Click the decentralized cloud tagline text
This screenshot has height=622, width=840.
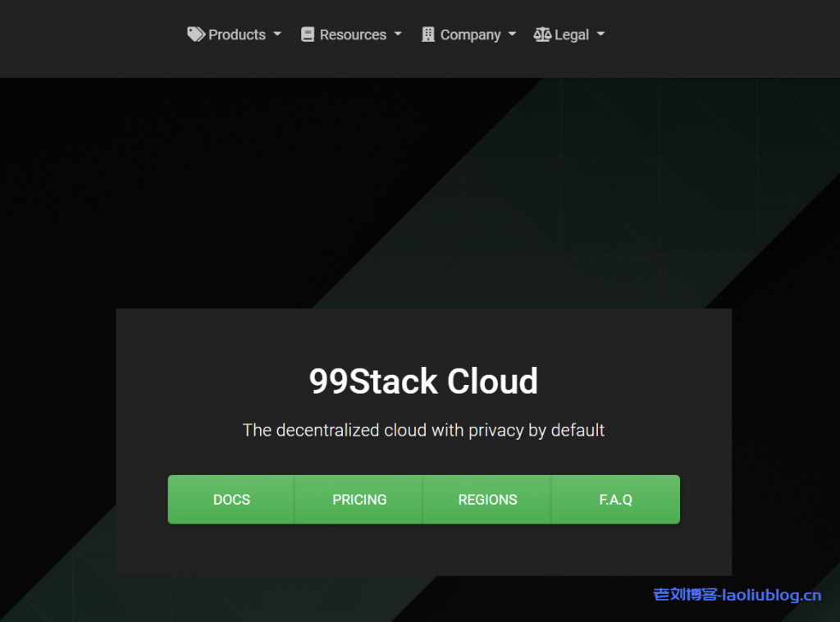[423, 430]
